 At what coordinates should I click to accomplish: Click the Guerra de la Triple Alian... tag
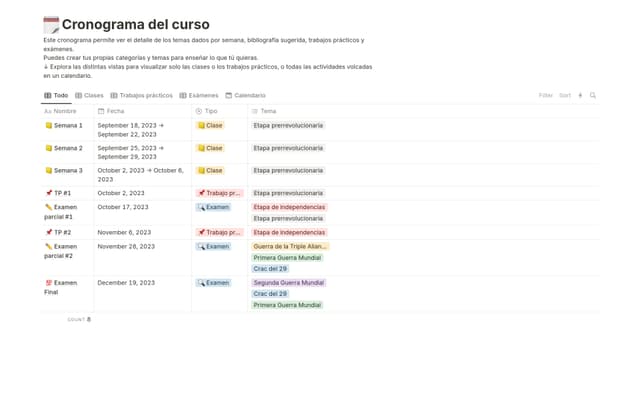(290, 246)
